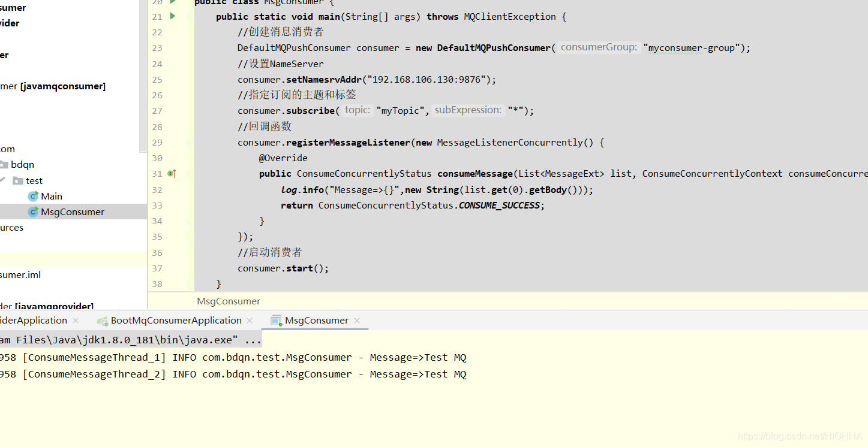Viewport: 868px width, 447px height.
Task: Close the iderApplication run tab
Action: (76, 321)
